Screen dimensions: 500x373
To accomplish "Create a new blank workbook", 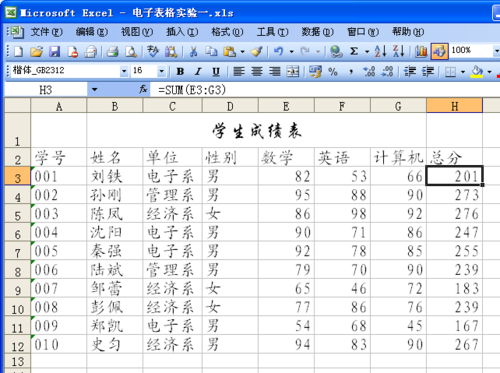I will point(18,52).
